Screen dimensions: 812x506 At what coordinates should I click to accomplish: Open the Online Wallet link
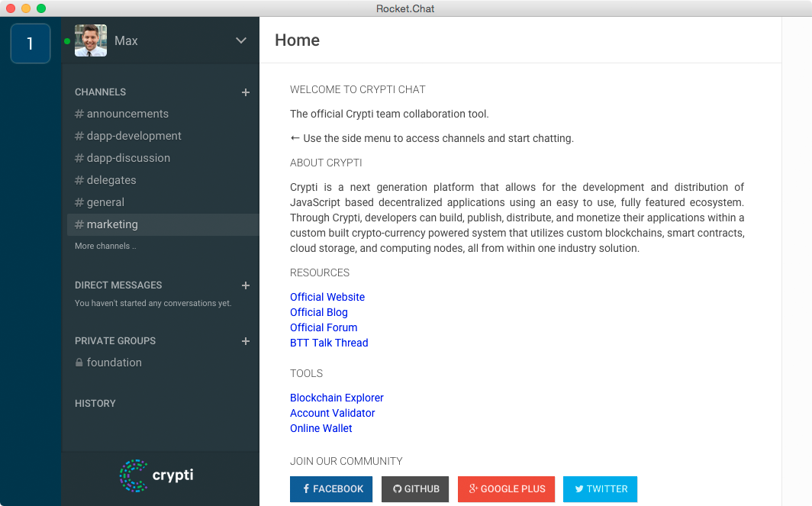(321, 428)
